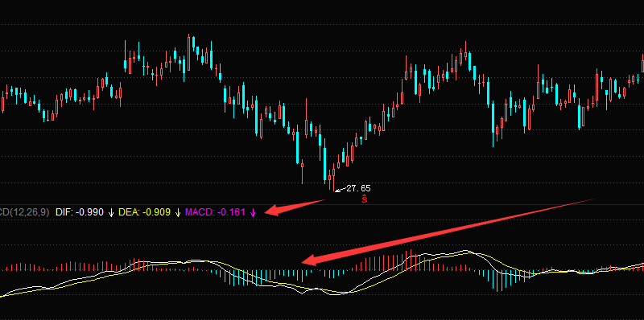Select the MACD: -0.161 value
This screenshot has width=644, height=320.
[x=215, y=212]
